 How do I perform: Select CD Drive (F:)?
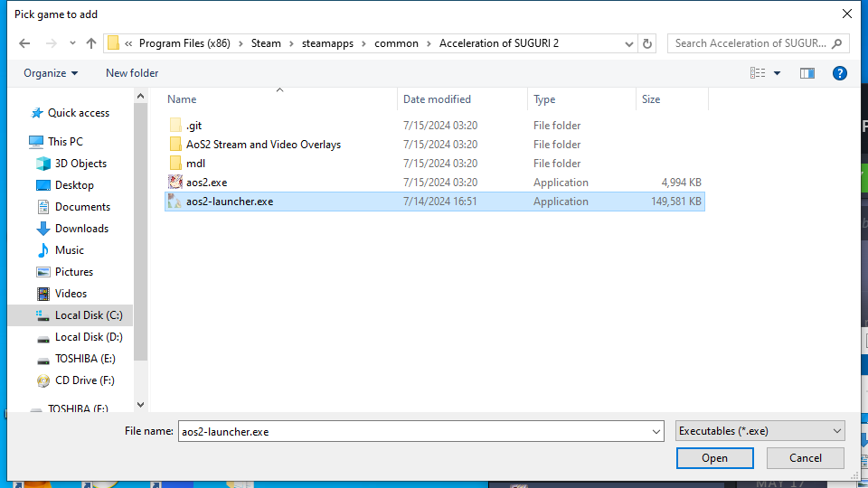click(75, 380)
